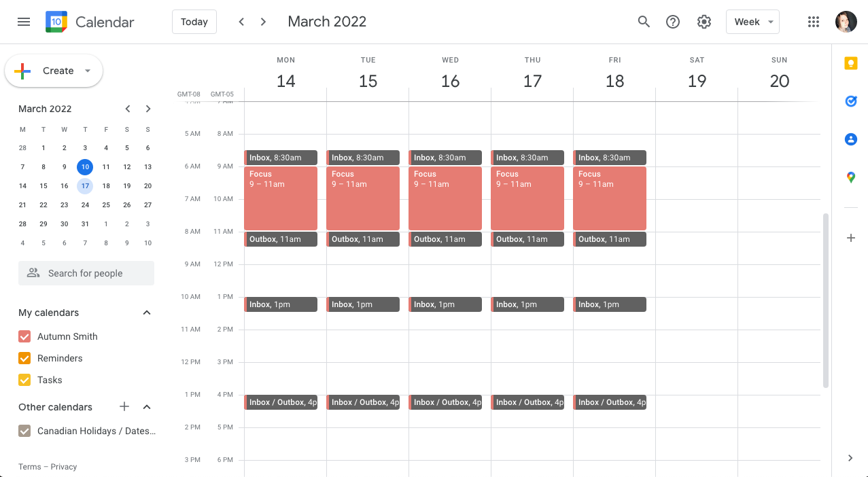The width and height of the screenshot is (868, 477).
Task: Select March 17 in the mini calendar
Action: (x=85, y=185)
